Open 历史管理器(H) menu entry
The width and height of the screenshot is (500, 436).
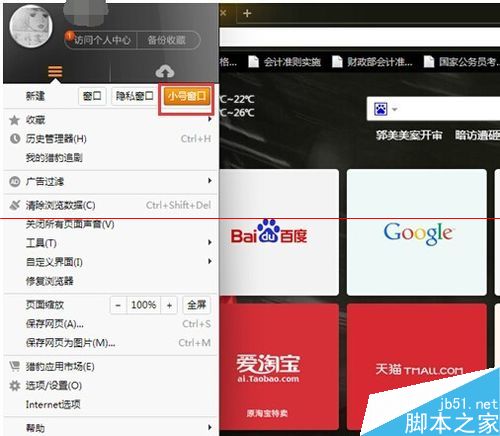110,138
